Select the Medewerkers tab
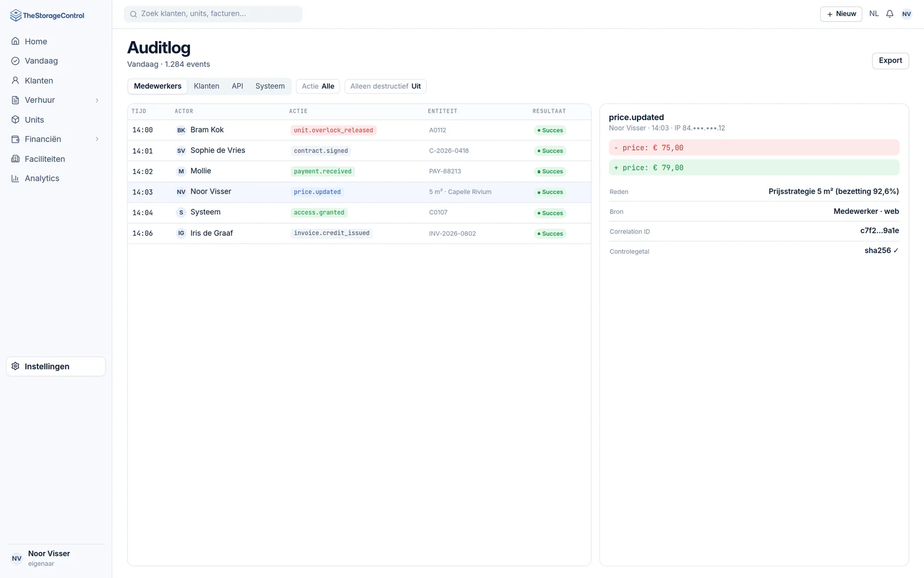Image resolution: width=924 pixels, height=578 pixels. pos(158,86)
